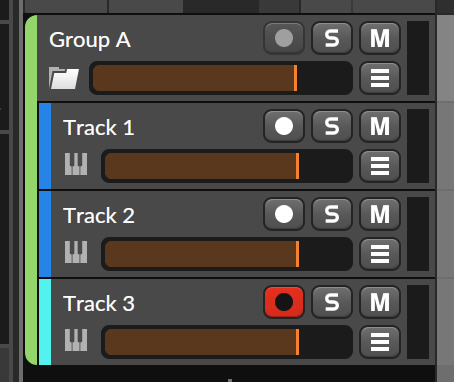This screenshot has width=454, height=382.
Task: Click Track 2 piano keys instrument icon
Action: point(76,252)
